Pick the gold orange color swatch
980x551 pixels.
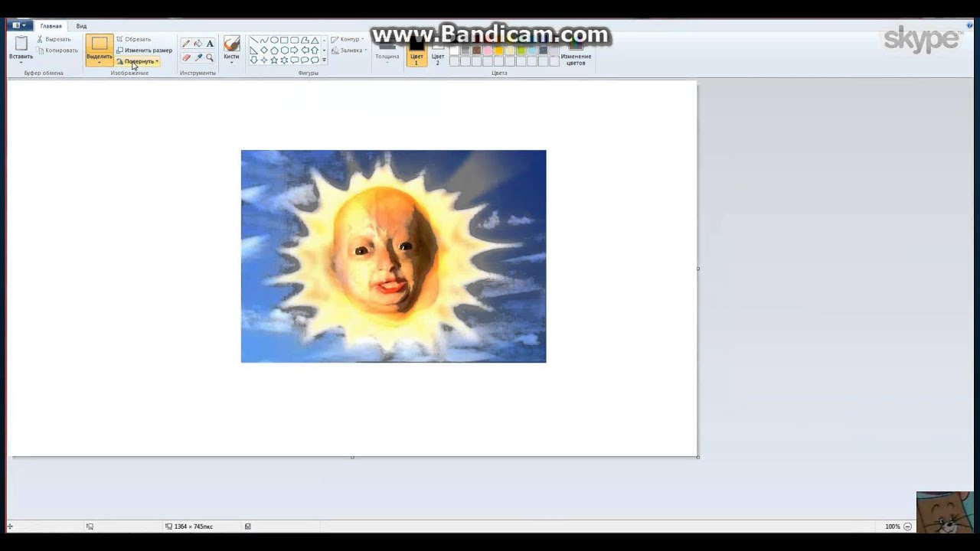498,51
